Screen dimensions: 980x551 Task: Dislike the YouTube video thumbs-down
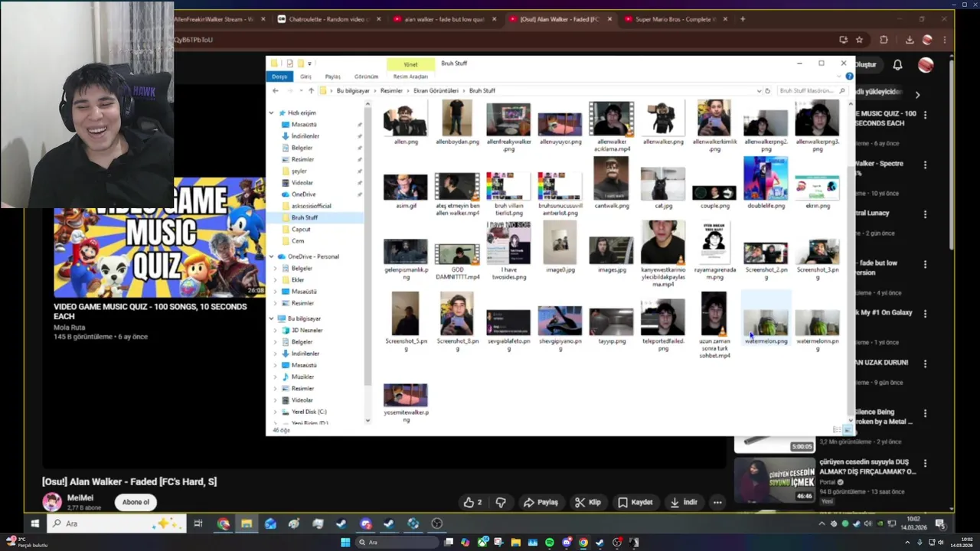501,502
